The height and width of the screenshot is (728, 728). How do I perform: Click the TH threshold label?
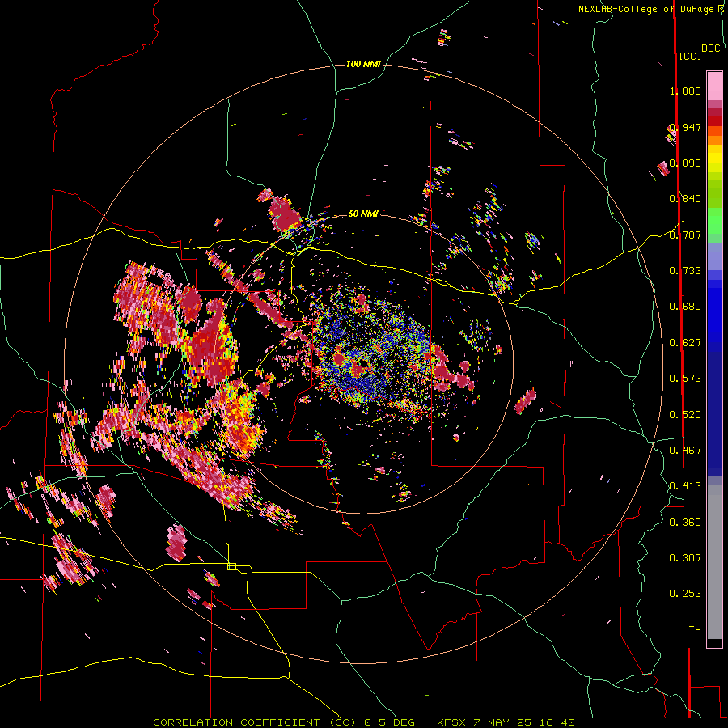pos(695,630)
